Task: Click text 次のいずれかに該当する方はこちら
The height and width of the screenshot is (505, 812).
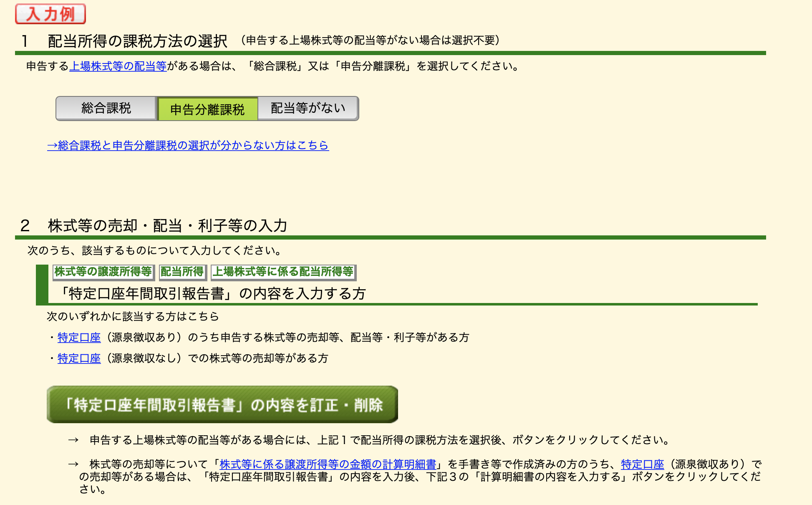Action: click(x=133, y=316)
